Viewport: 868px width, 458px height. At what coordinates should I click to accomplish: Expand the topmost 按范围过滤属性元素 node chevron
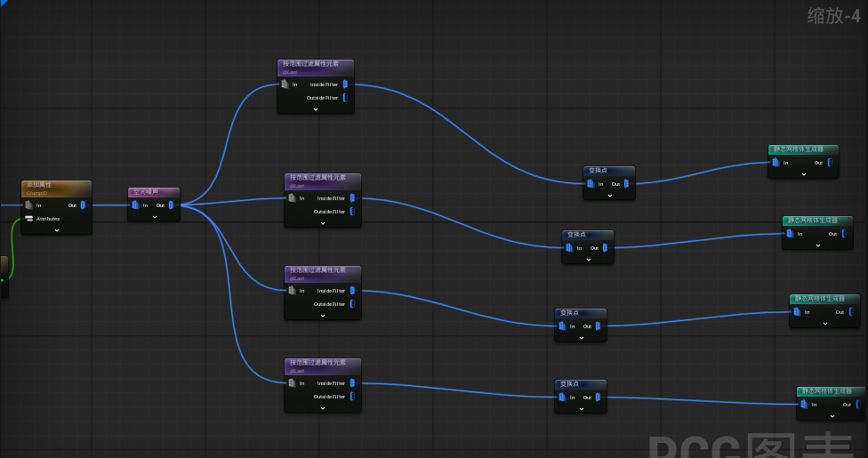coord(316,109)
